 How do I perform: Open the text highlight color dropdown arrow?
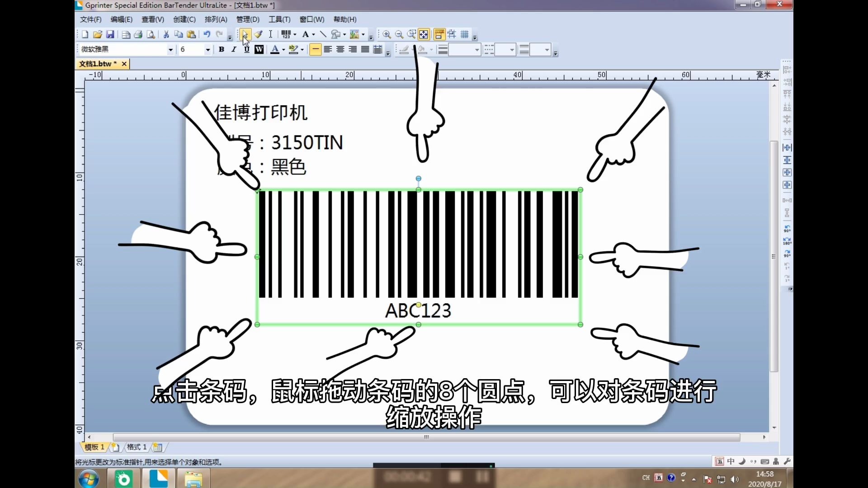click(x=302, y=50)
